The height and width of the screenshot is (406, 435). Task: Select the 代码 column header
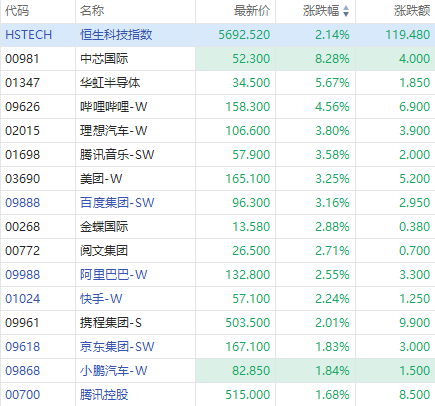pos(17,11)
